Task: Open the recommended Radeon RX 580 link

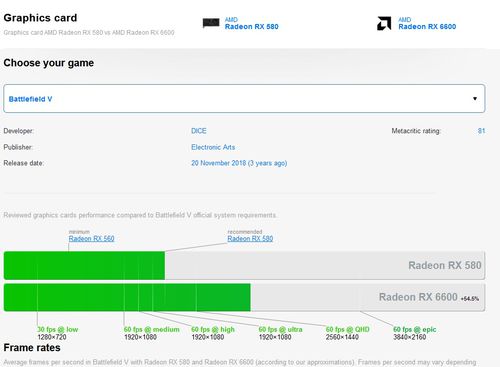Action: (x=250, y=239)
